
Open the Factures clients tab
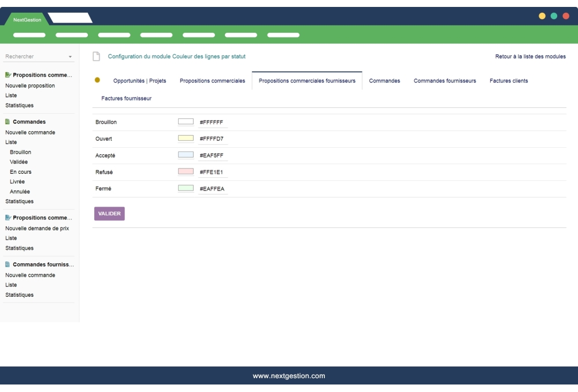click(x=508, y=80)
